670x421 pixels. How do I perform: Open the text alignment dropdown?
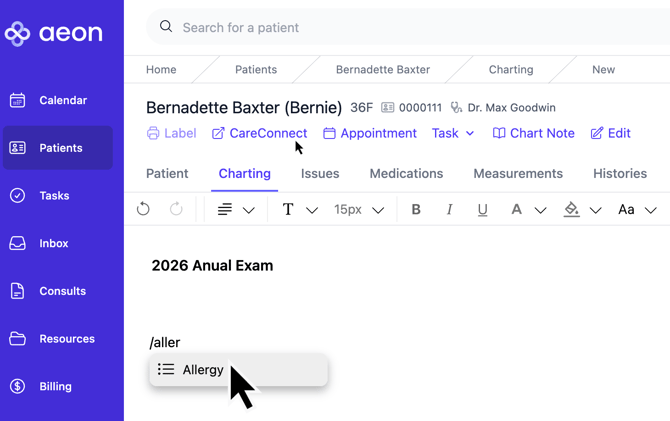click(x=236, y=210)
